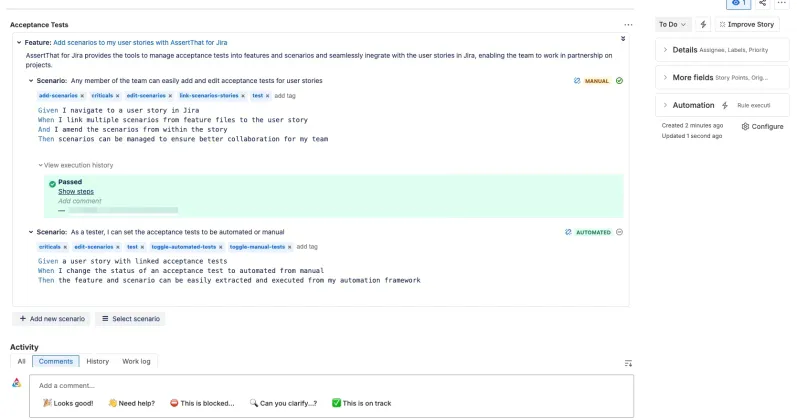Click the Add a comment text box
The height and width of the screenshot is (420, 797).
tap(331, 385)
